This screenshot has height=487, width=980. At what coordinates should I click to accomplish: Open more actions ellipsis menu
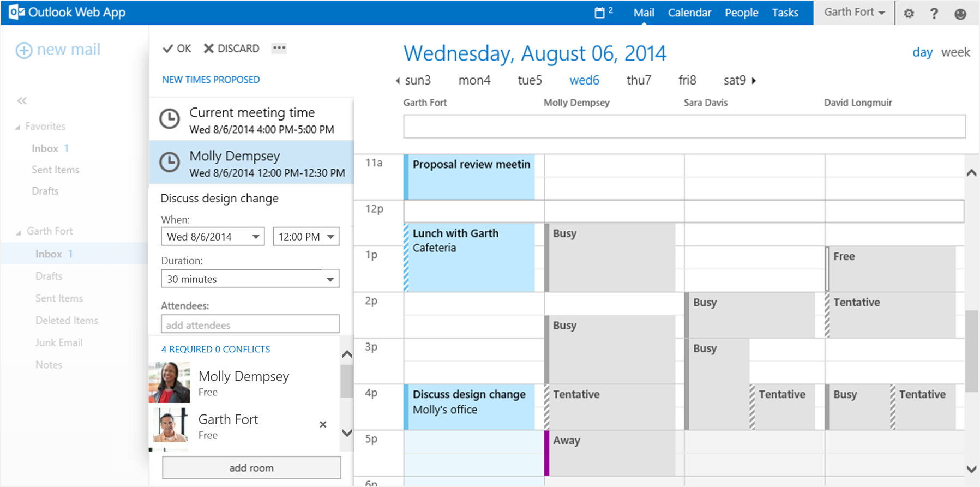pyautogui.click(x=279, y=48)
